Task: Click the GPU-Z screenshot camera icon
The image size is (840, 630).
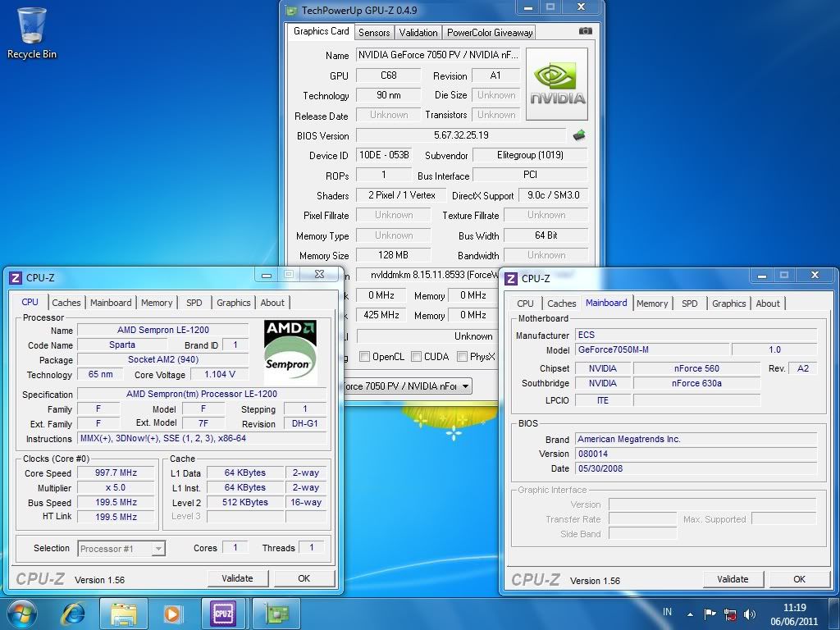Action: point(586,31)
